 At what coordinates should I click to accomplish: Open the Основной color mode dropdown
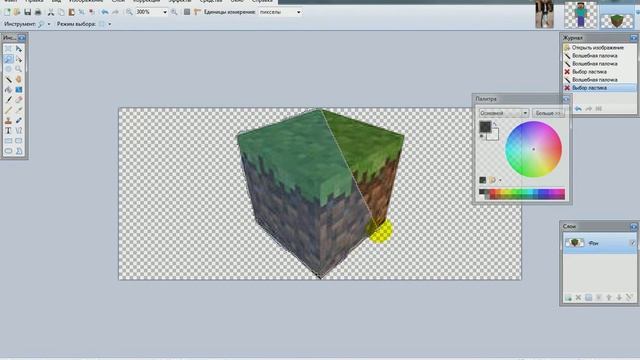point(504,113)
